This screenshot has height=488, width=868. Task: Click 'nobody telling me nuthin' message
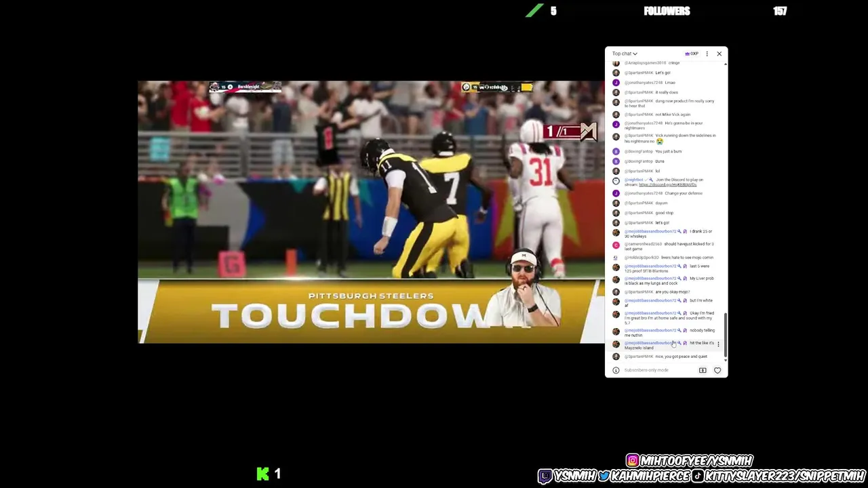669,333
